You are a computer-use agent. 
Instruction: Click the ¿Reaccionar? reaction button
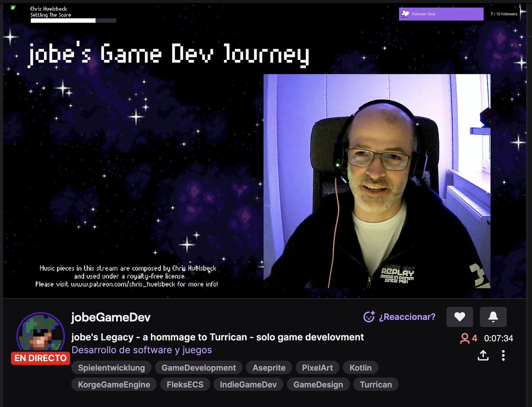pos(399,317)
